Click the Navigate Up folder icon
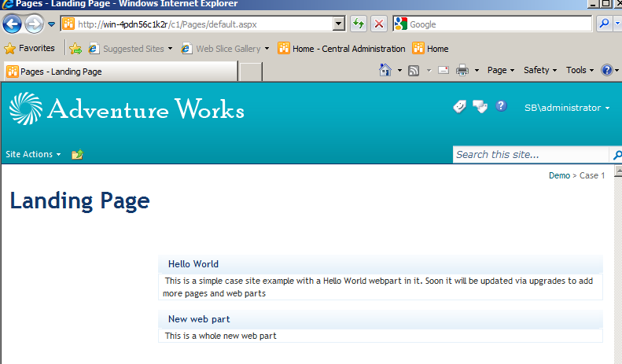This screenshot has width=622, height=364. tap(77, 154)
